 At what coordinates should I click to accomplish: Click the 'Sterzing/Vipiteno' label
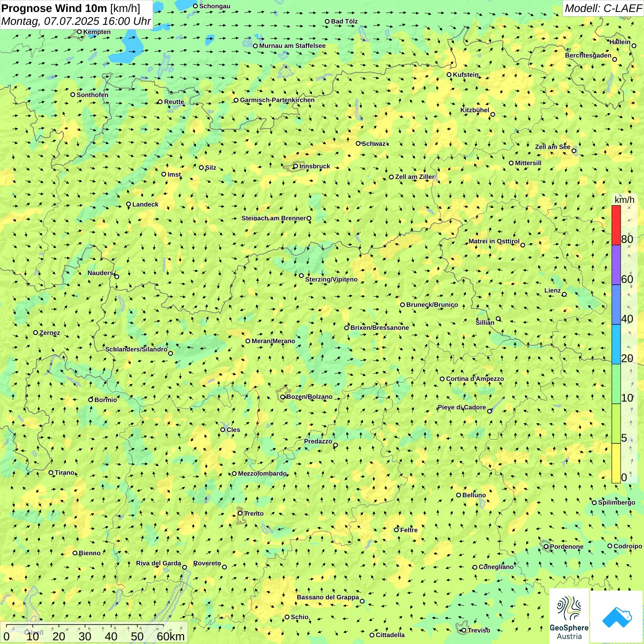331,279
